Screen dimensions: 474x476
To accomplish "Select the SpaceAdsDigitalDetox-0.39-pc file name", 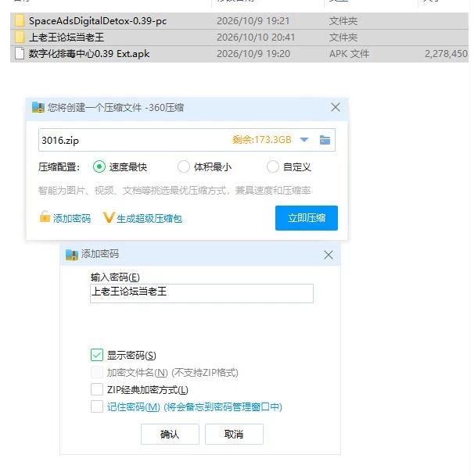I will tap(98, 21).
